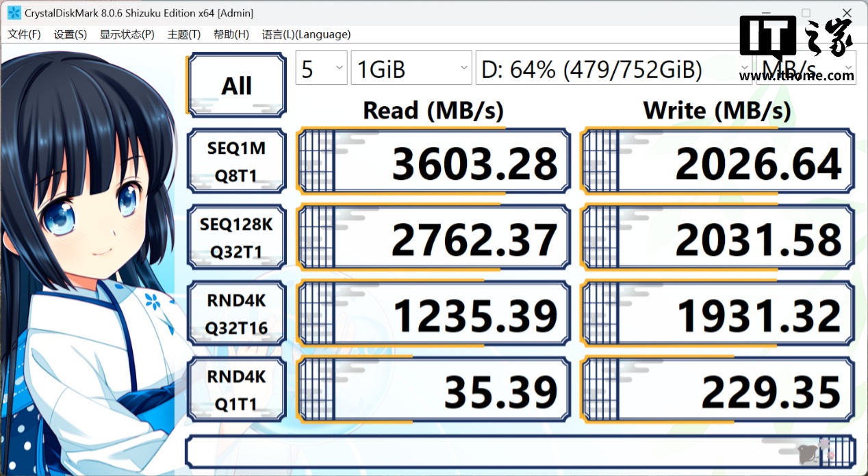868x476 pixels.
Task: Expand the test count dropdown showing 5
Action: point(321,69)
